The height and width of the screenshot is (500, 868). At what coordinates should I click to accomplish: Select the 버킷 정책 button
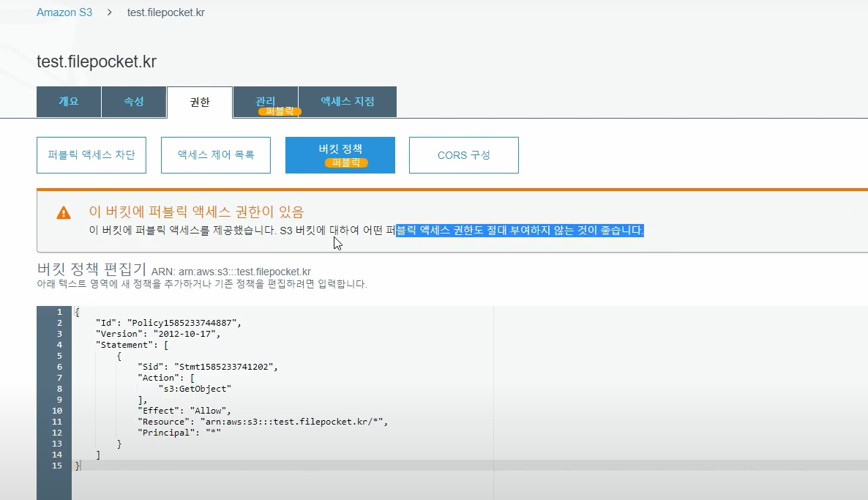coord(340,155)
